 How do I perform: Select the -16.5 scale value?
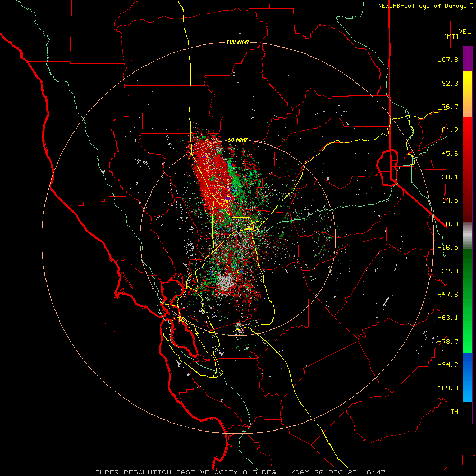click(x=448, y=248)
